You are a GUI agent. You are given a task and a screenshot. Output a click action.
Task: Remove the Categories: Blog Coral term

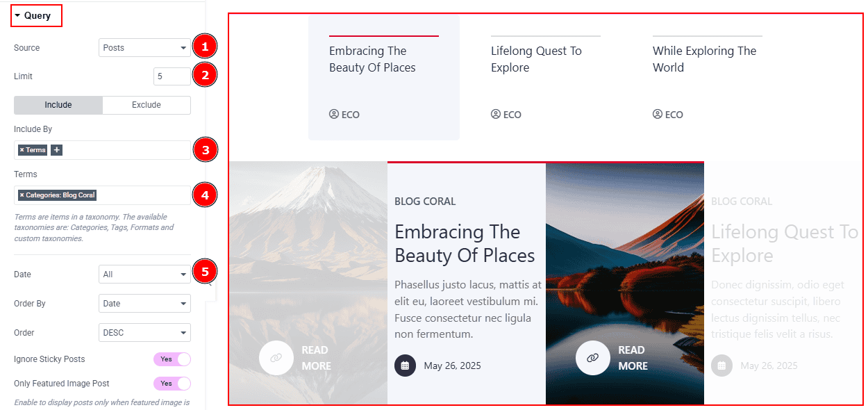point(22,195)
